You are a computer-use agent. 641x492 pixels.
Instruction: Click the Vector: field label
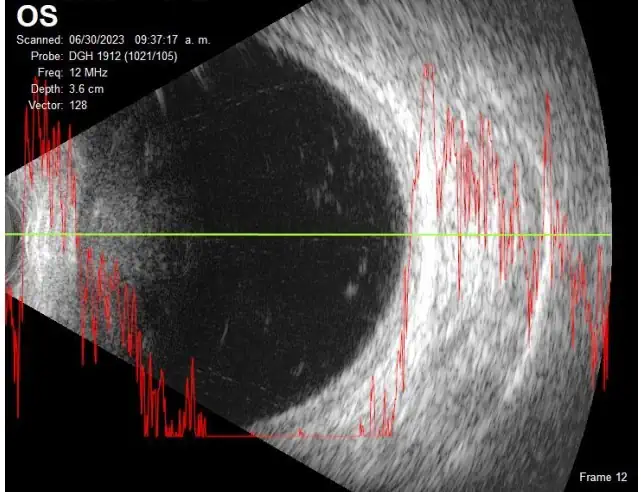pyautogui.click(x=46, y=105)
